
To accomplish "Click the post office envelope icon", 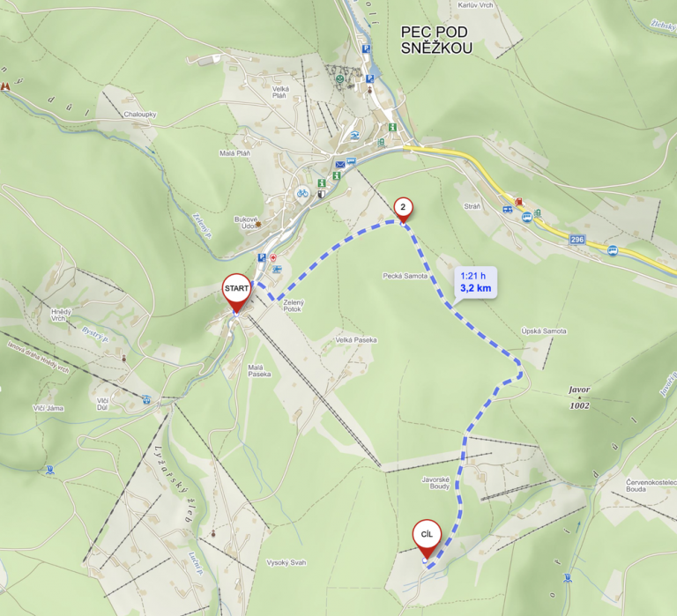I will pyautogui.click(x=339, y=165).
